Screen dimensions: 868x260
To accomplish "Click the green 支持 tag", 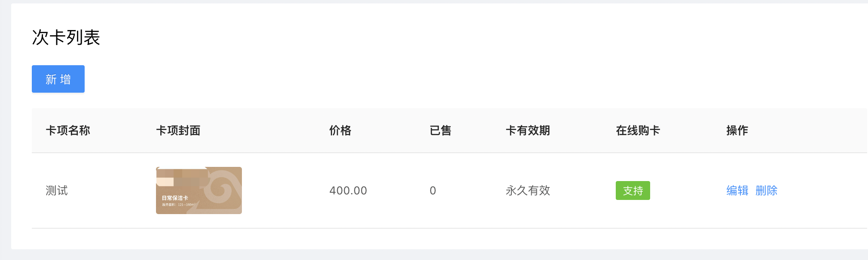I will 633,190.
